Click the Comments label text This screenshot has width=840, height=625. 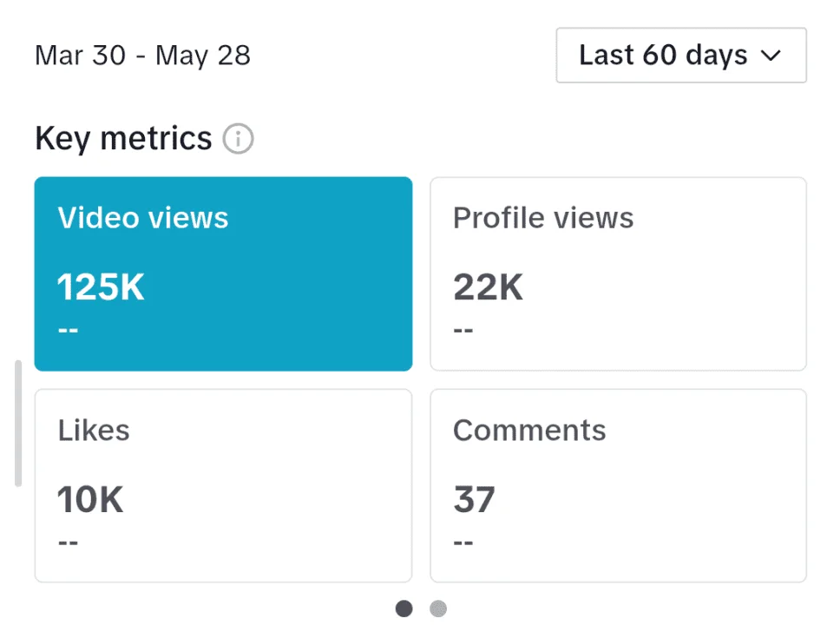point(529,430)
